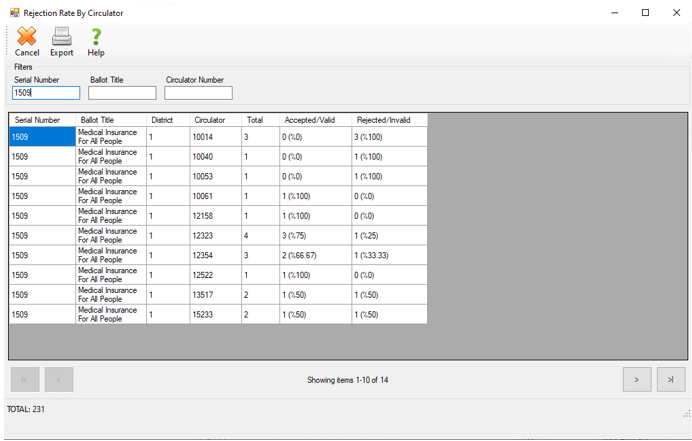Click the Export printer icon
This screenshot has width=692, height=441.
[x=62, y=37]
